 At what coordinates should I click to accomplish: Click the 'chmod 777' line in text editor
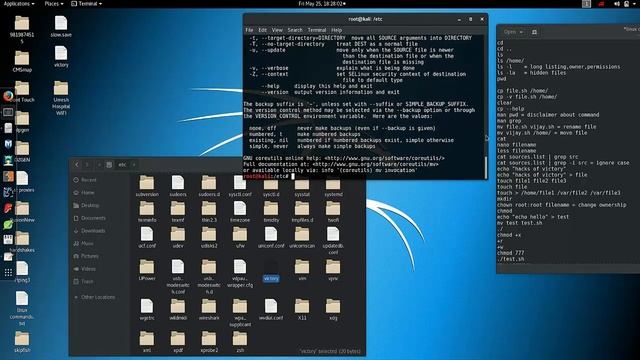511,253
